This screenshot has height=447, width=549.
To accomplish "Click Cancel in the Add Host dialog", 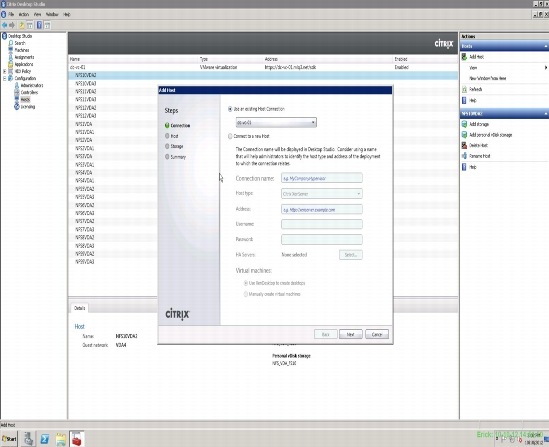I will pos(377,334).
